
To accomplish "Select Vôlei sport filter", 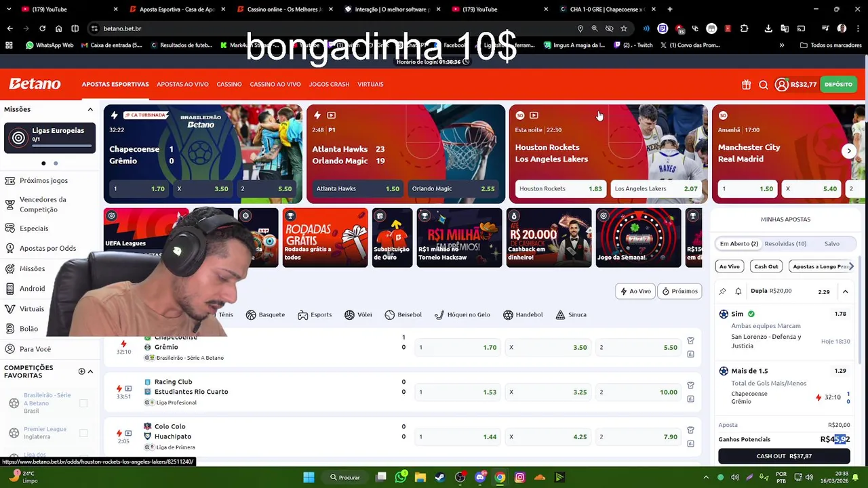I will coord(358,314).
